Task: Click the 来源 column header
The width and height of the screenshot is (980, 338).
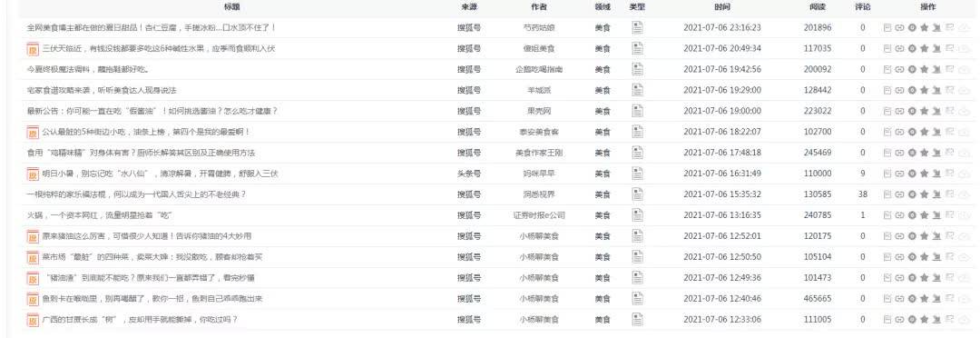Action: (469, 7)
